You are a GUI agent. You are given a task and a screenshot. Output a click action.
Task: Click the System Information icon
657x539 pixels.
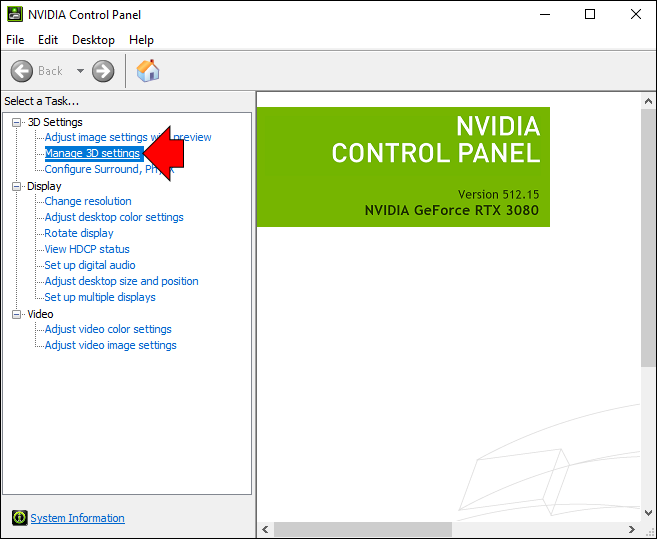tap(20, 518)
